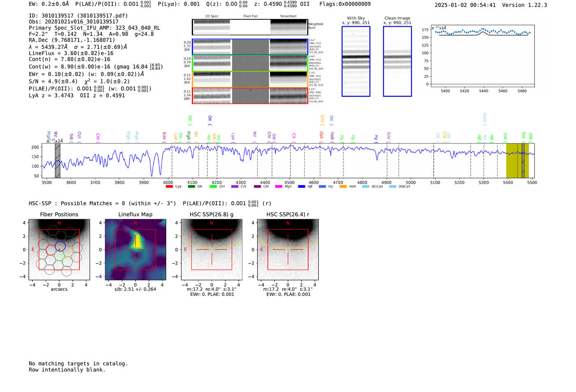
Task: Click 'Row intentionally blank.' text
Action: point(67,370)
